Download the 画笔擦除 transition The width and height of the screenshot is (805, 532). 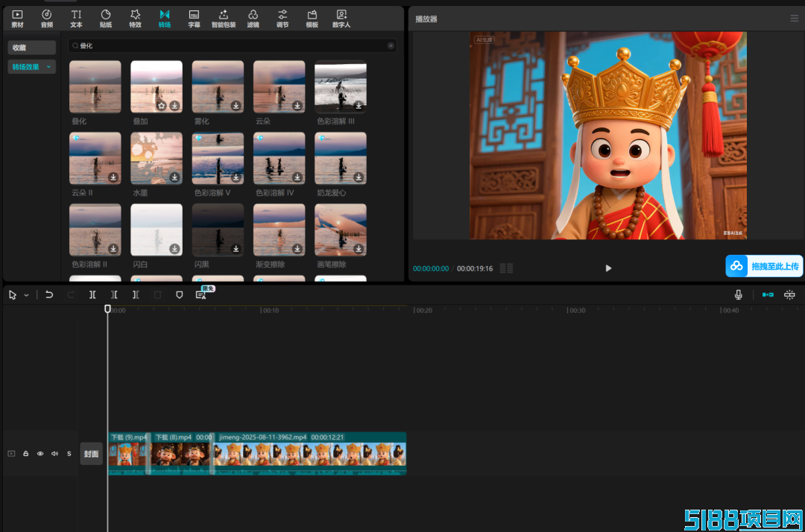[359, 249]
